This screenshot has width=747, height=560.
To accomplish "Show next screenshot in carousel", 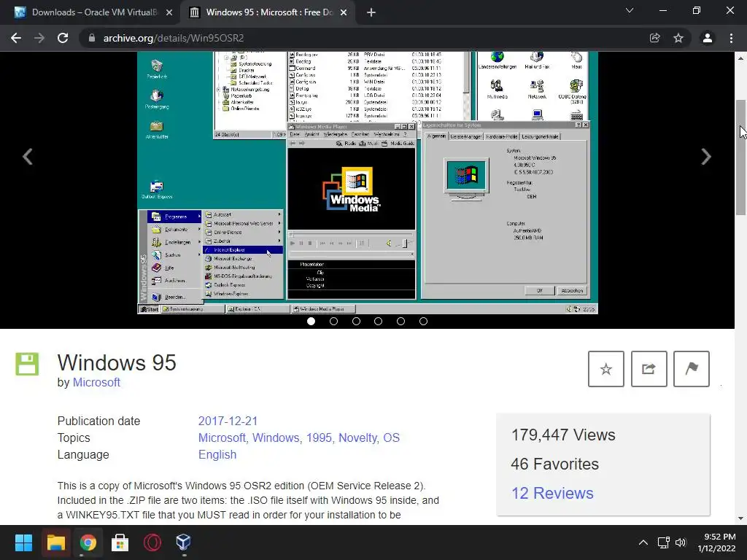I will click(x=706, y=157).
